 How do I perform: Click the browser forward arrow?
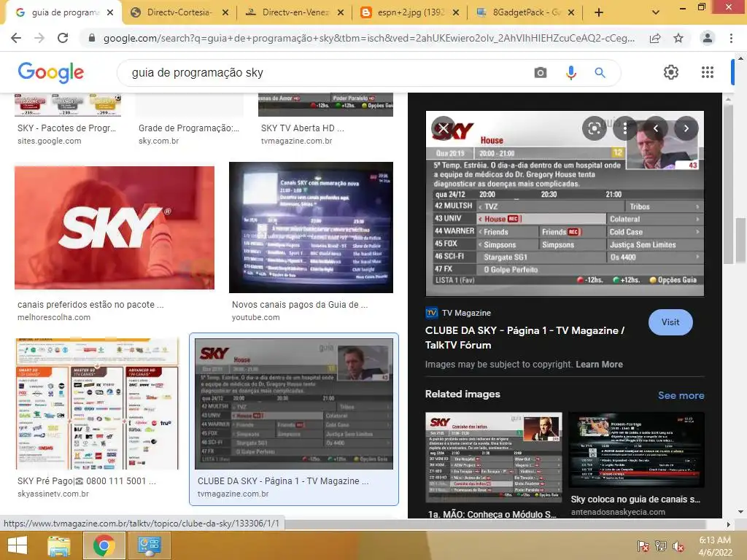pyautogui.click(x=39, y=38)
